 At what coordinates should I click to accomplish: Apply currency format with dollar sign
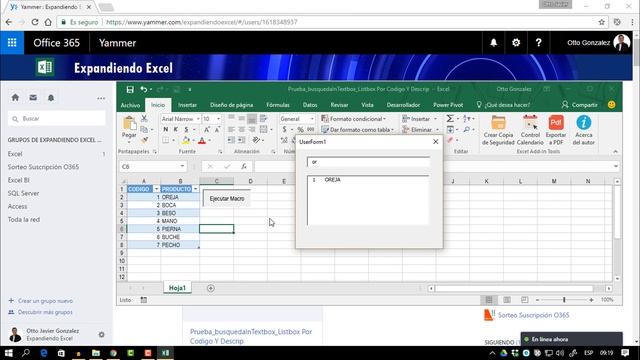coord(284,129)
